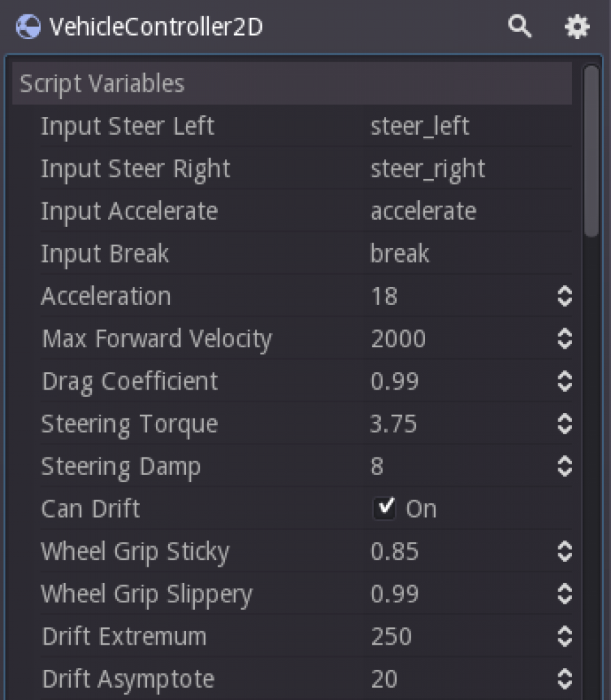Image resolution: width=611 pixels, height=700 pixels.
Task: Decrease Drift Asymptote with the stepper arrow
Action: [566, 684]
